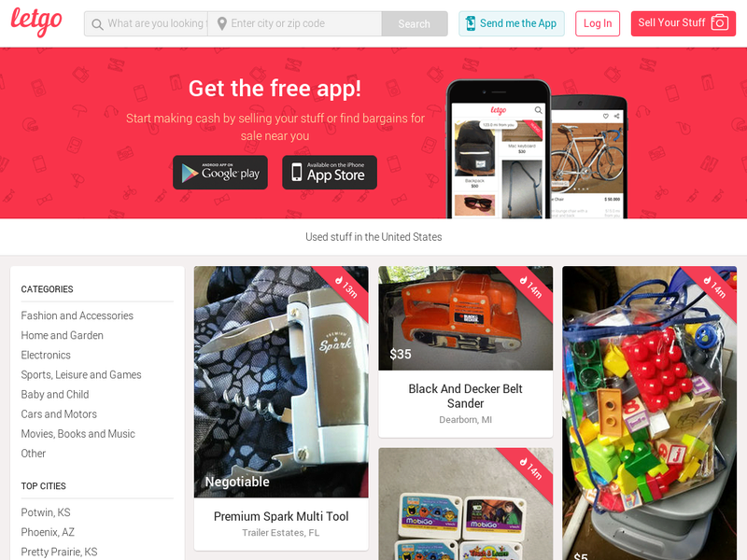Click the phone icon in Send me the App
Image resolution: width=747 pixels, height=560 pixels.
tap(471, 23)
